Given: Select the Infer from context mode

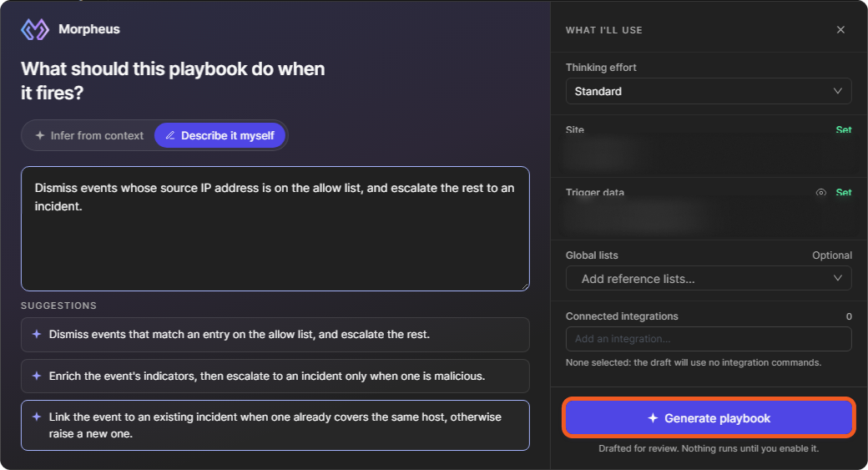Looking at the screenshot, I should (89, 135).
